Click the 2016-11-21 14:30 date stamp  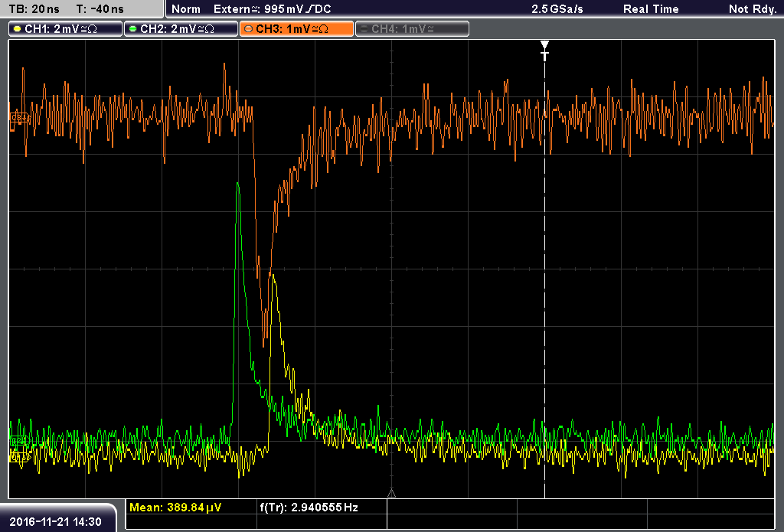click(x=55, y=521)
